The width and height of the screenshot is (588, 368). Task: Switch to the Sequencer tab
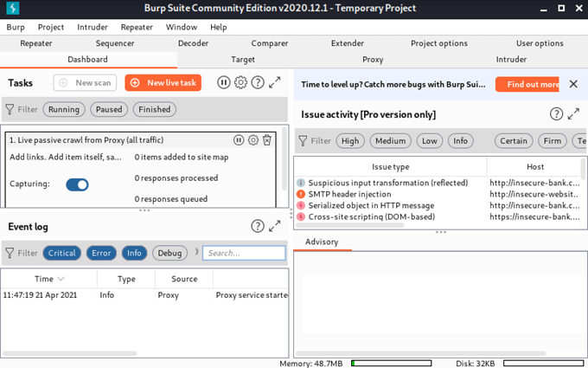(115, 43)
